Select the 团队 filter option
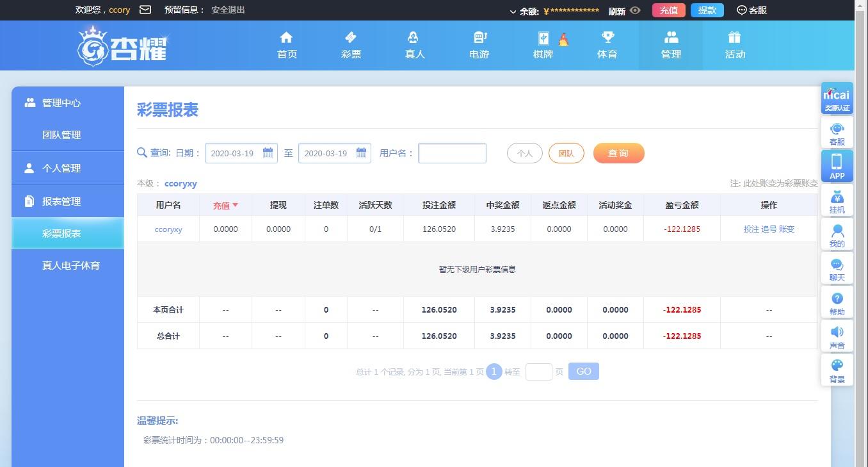The height and width of the screenshot is (467, 868). 566,153
